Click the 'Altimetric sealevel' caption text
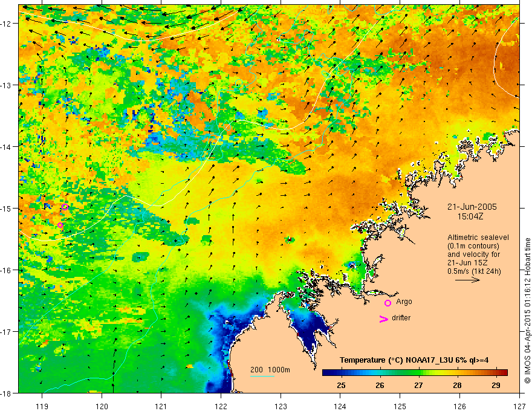 (x=478, y=238)
